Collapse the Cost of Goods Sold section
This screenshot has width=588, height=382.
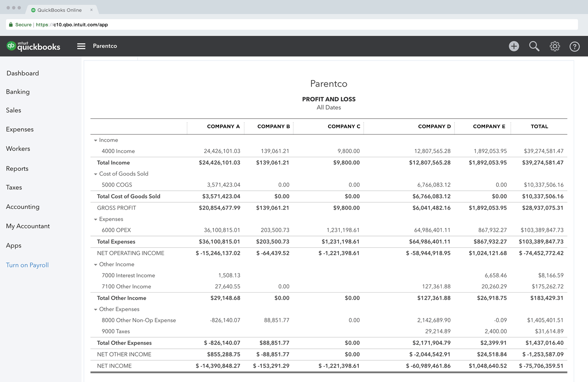pyautogui.click(x=96, y=174)
